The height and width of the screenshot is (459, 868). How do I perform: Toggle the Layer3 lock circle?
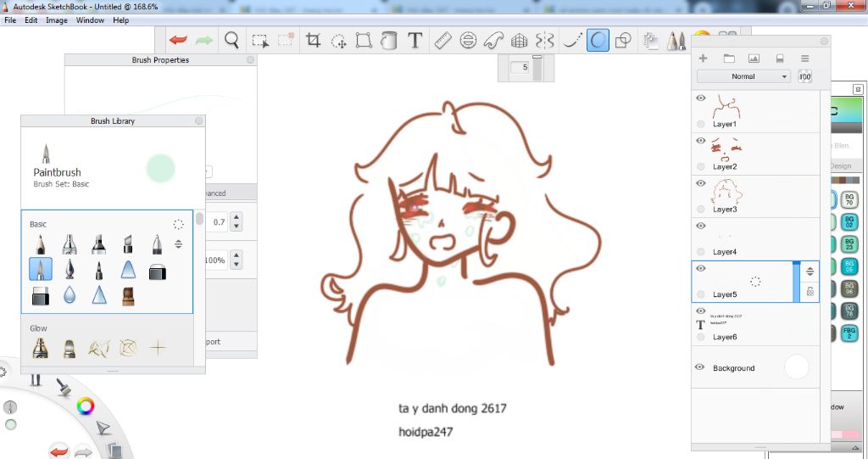point(701,209)
